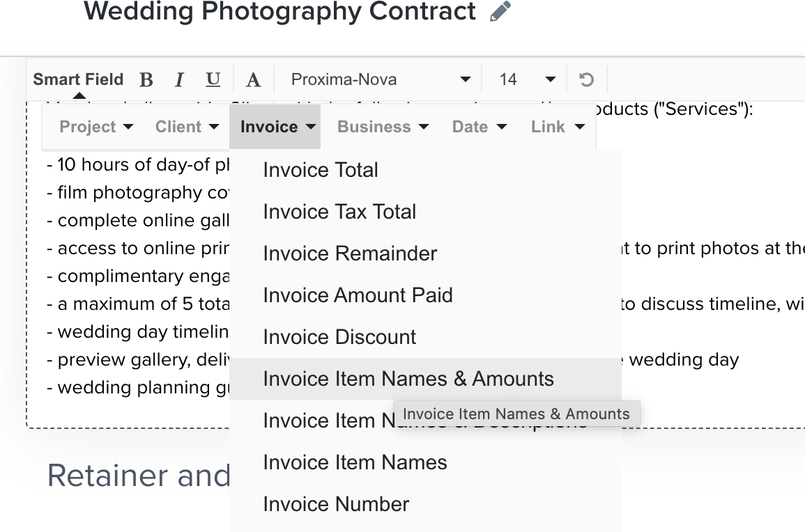Viewport: 805px width, 532px height.
Task: Click the undo arrow icon
Action: point(586,79)
